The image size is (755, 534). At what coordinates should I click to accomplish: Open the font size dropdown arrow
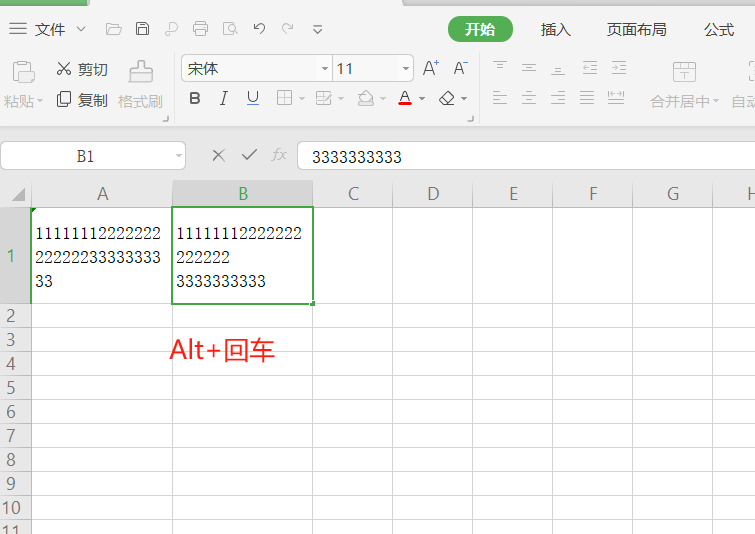(406, 69)
